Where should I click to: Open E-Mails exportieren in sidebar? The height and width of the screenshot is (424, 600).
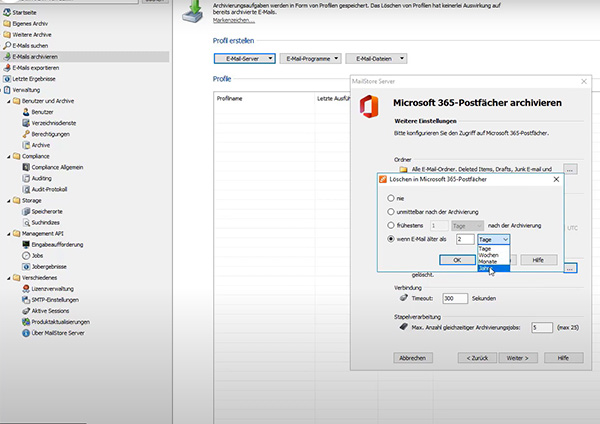pos(33,67)
